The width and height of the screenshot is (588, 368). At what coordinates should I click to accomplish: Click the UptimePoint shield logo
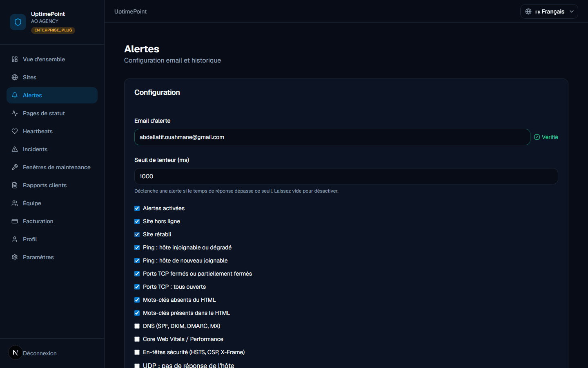(x=18, y=22)
